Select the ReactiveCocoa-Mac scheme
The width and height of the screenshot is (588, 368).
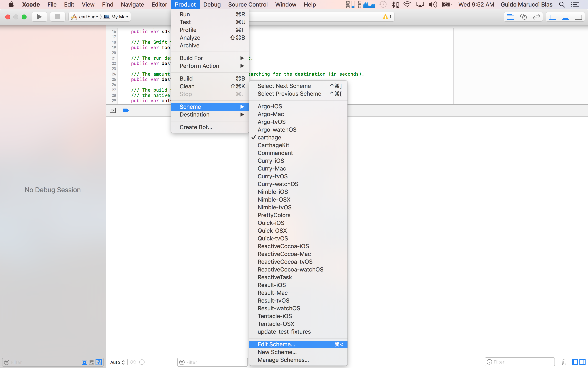[x=298, y=254]
